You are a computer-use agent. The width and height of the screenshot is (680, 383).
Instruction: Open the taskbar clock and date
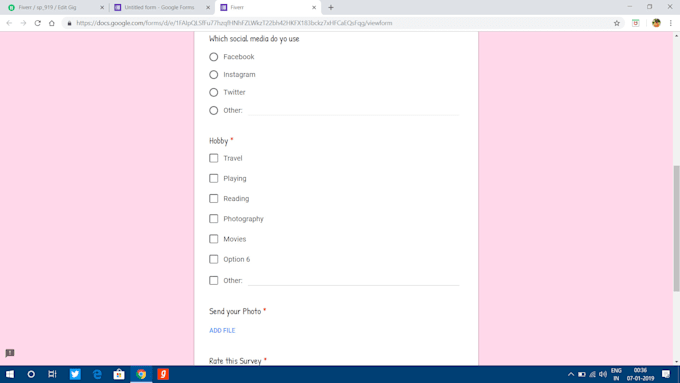pyautogui.click(x=640, y=374)
